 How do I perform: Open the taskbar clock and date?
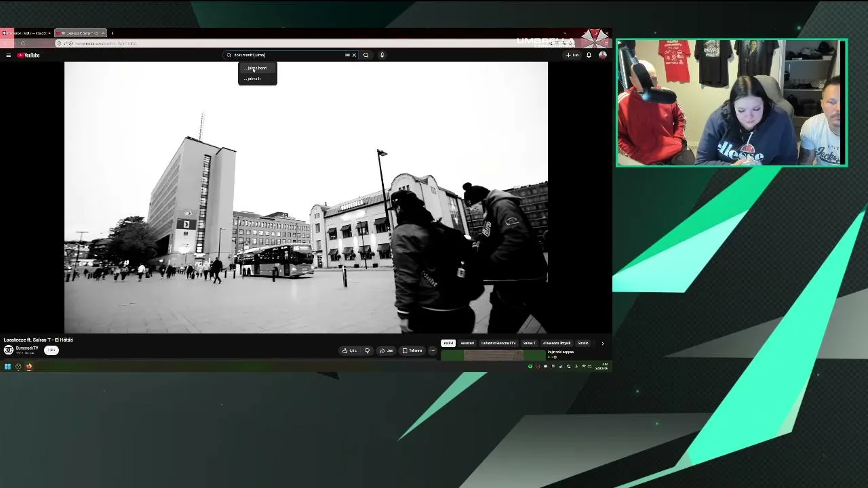601,367
